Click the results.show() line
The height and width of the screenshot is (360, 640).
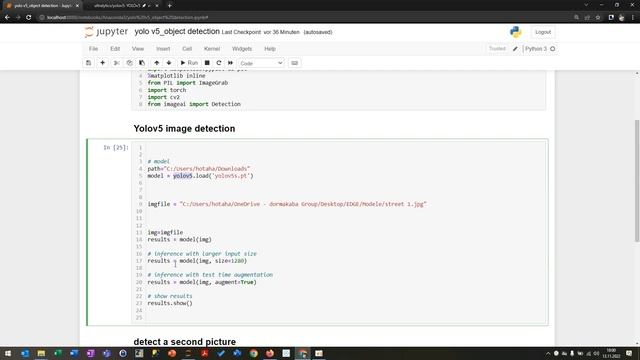tap(170, 303)
